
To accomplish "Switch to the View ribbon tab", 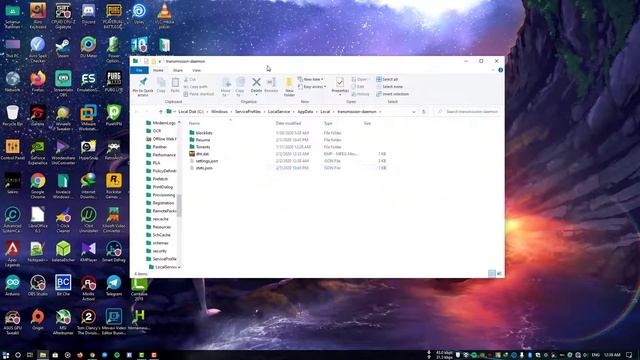I will pyautogui.click(x=196, y=70).
